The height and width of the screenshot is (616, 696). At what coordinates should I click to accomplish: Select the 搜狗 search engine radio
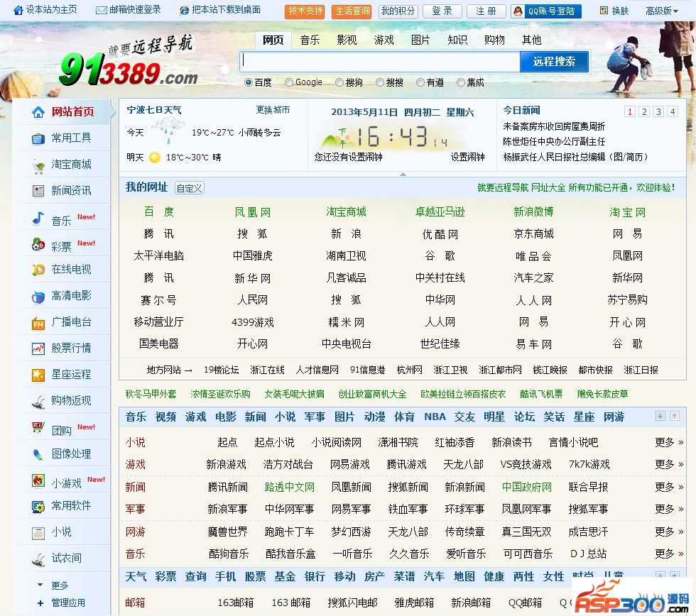339,82
